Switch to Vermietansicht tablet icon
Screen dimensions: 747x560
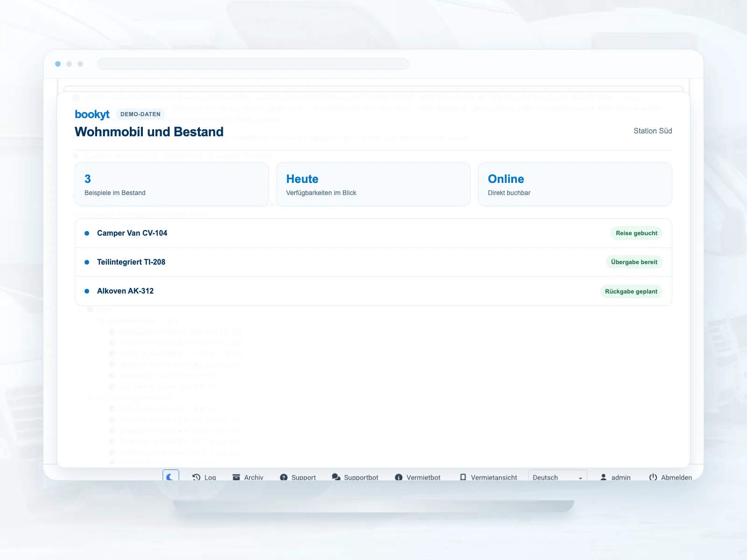[x=463, y=477]
